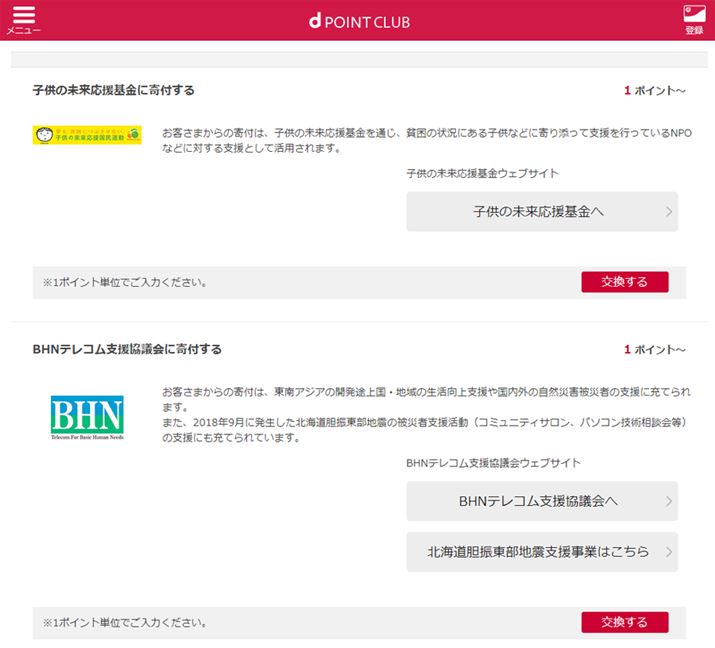This screenshot has height=648, width=715.
Task: Click the chevron on BHNテレコム支援協議会へ
Action: point(668,501)
